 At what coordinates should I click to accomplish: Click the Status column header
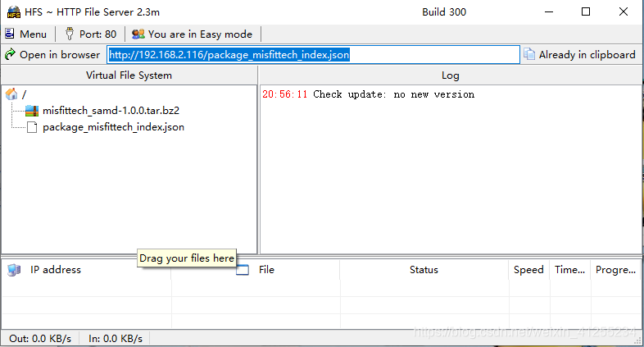(x=424, y=270)
